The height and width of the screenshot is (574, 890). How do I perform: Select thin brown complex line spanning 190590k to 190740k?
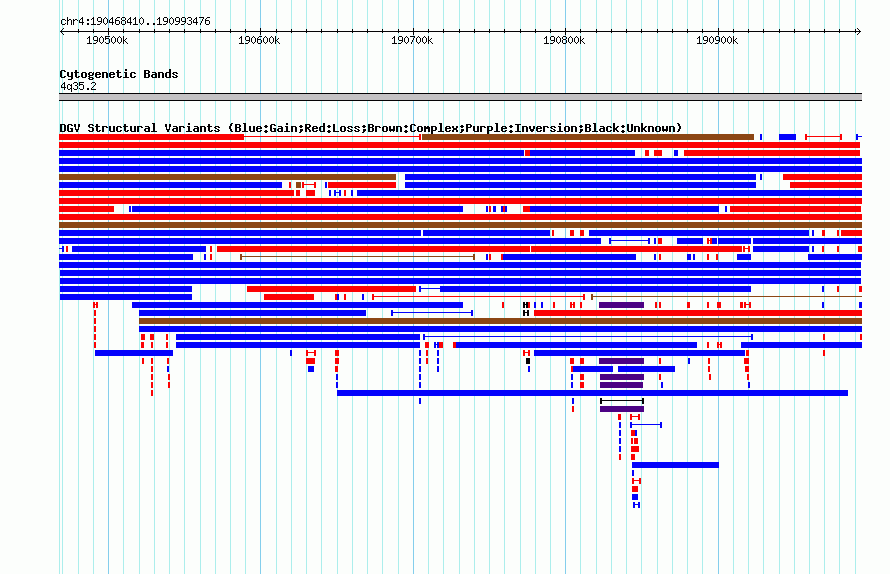click(x=358, y=257)
